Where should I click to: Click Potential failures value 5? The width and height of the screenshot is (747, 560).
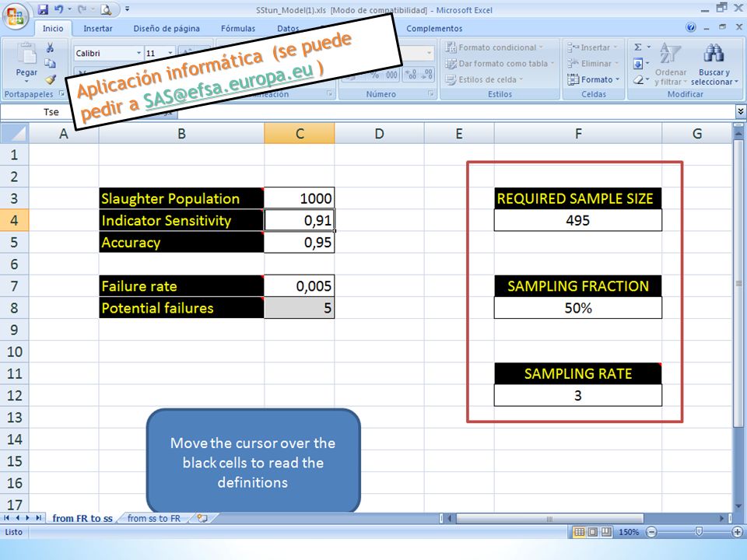click(299, 308)
